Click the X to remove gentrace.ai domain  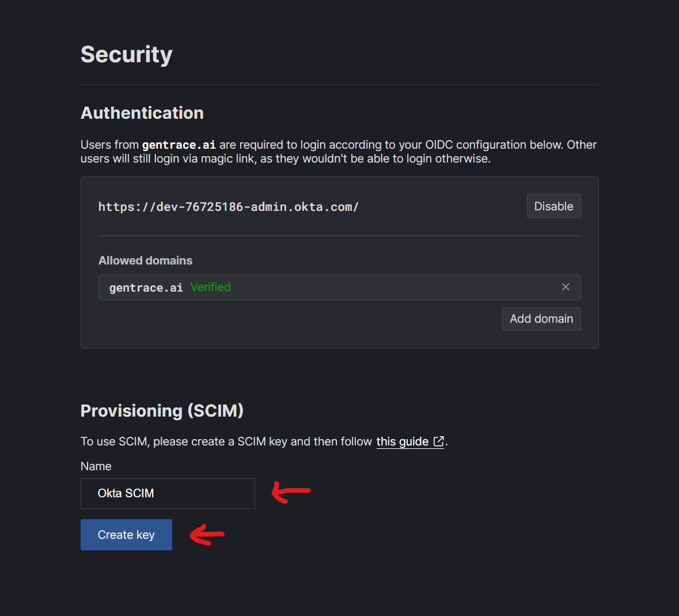565,287
